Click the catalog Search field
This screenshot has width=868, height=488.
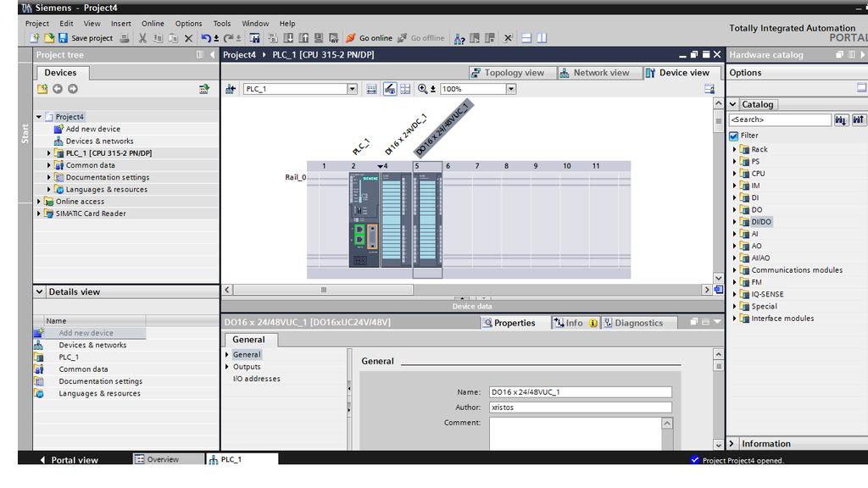[780, 119]
